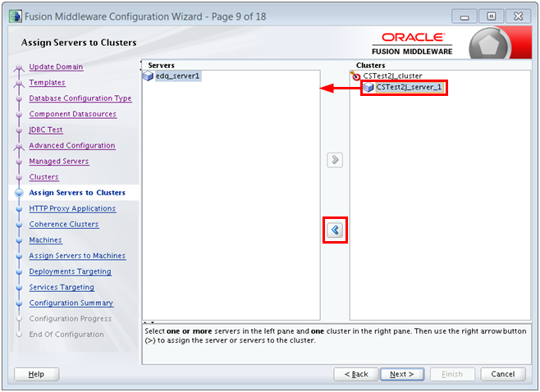Select edq_server1 in Servers pane
The image size is (540, 392).
tap(177, 76)
